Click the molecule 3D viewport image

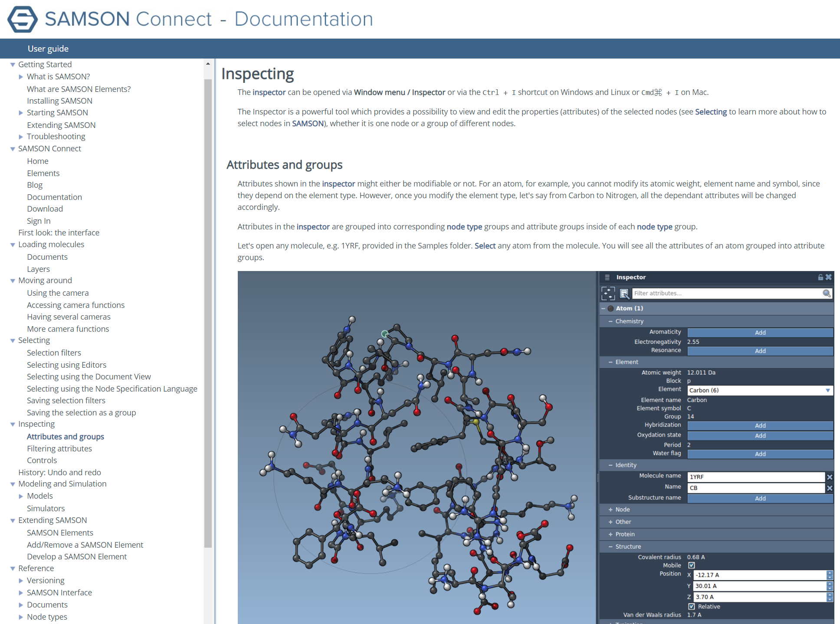(417, 448)
